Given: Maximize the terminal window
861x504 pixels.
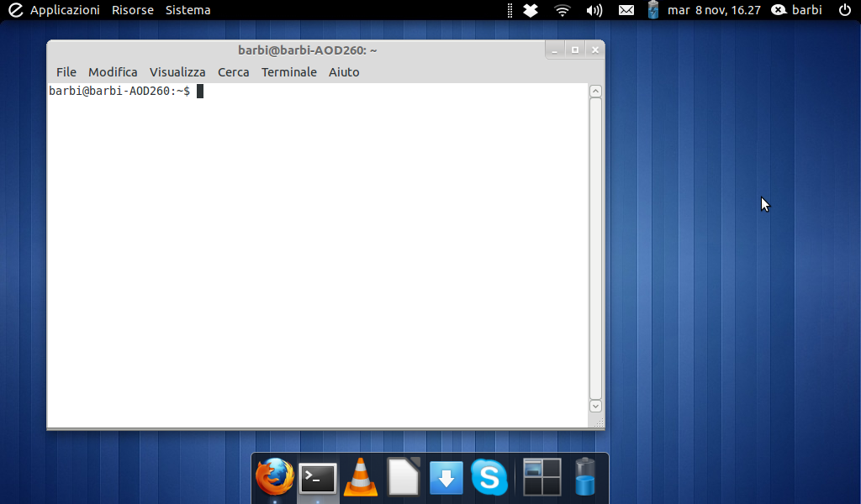Looking at the screenshot, I should pos(575,50).
